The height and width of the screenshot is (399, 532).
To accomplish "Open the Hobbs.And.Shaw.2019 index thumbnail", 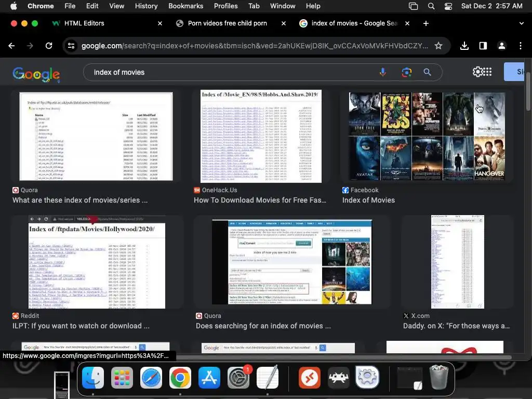I will click(261, 137).
